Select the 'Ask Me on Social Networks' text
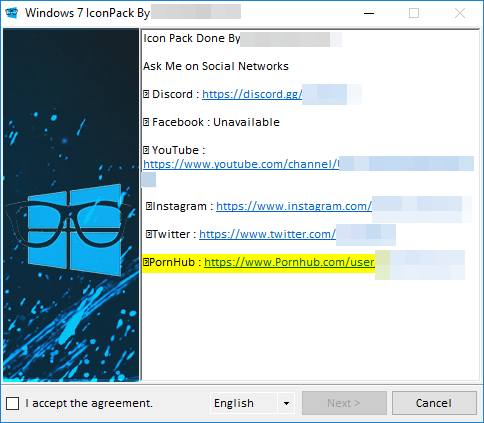Screen dimensions: 484x423 pos(216,66)
